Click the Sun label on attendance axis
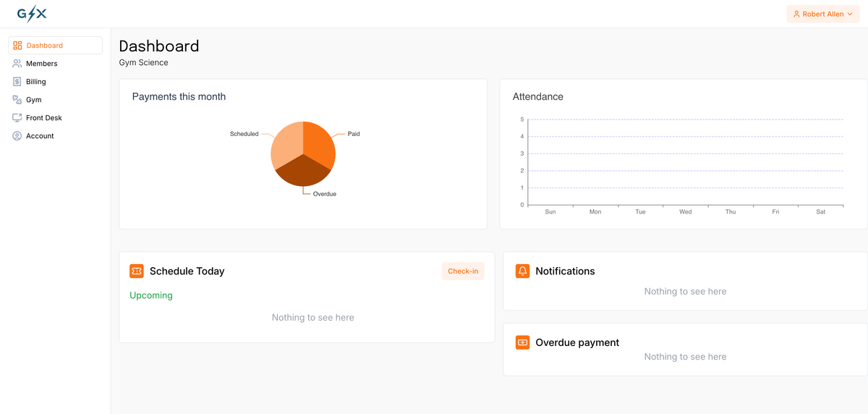868x414 pixels. tap(550, 212)
